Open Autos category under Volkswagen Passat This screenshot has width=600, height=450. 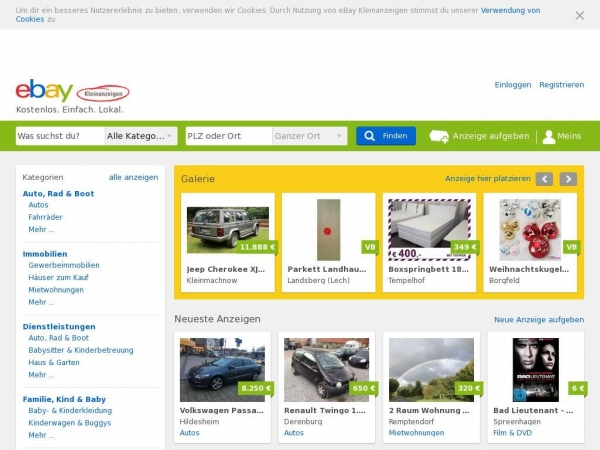click(189, 433)
